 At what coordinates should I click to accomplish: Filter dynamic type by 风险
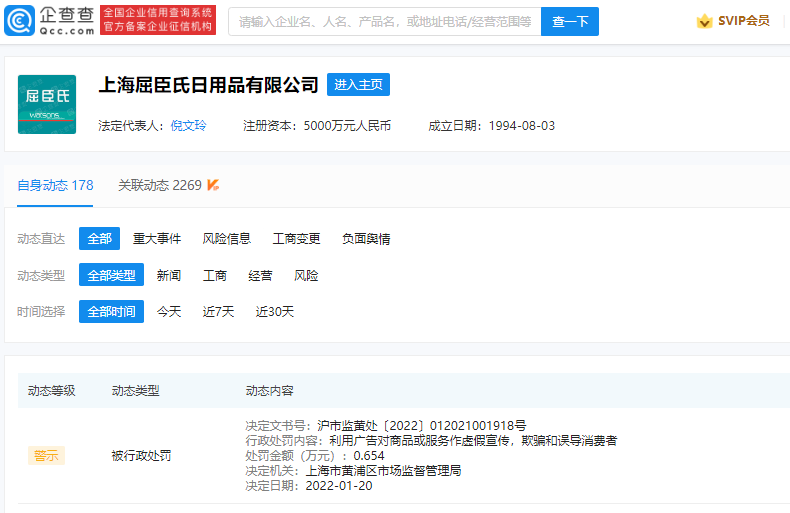[x=306, y=275]
